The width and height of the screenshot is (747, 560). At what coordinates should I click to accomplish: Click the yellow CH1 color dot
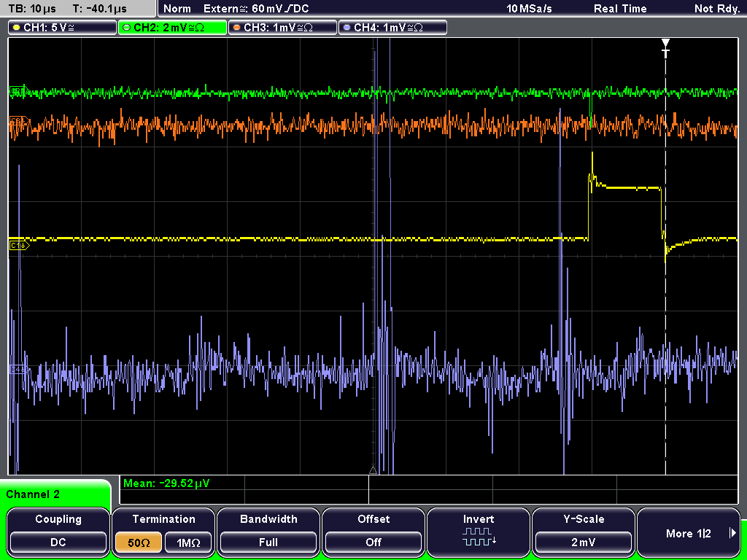point(17,28)
